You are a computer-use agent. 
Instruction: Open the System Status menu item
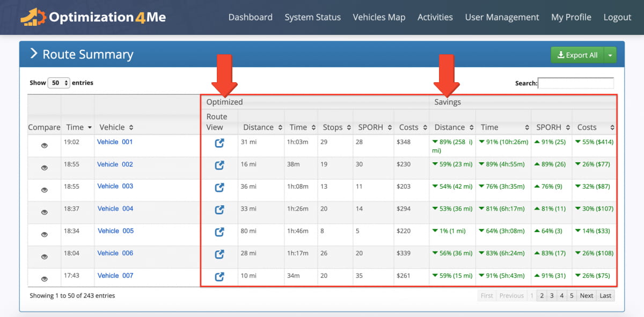312,17
